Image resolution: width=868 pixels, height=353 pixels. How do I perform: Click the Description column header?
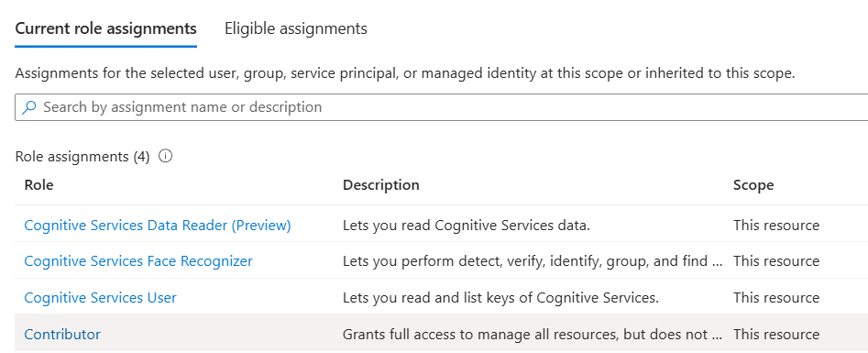point(381,184)
